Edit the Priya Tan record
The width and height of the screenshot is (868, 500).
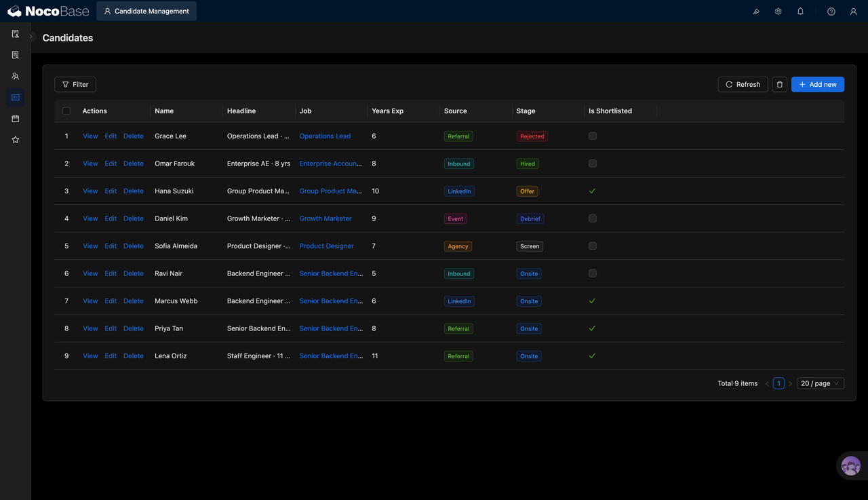point(111,328)
